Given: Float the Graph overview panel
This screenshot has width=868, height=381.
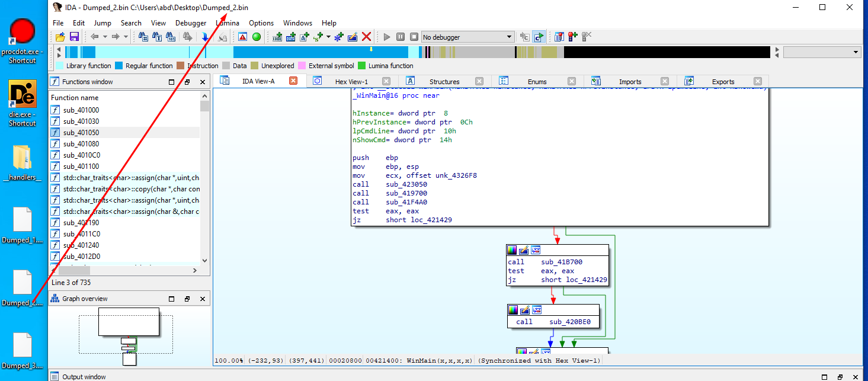Looking at the screenshot, I should [x=187, y=299].
